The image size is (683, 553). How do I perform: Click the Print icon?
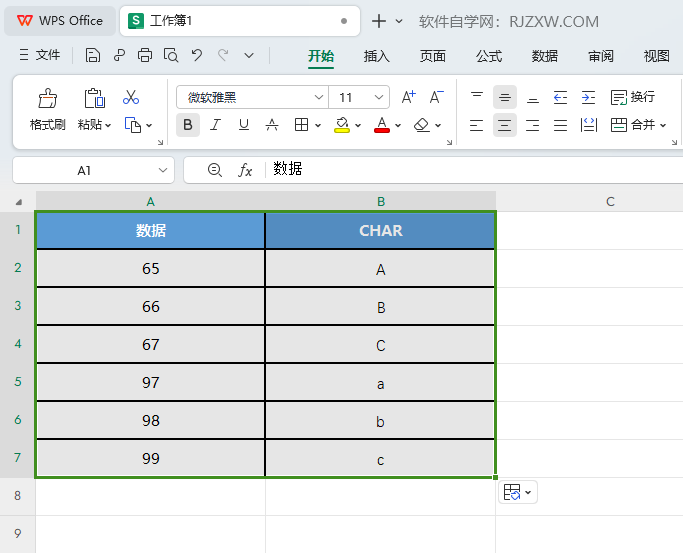tap(145, 55)
